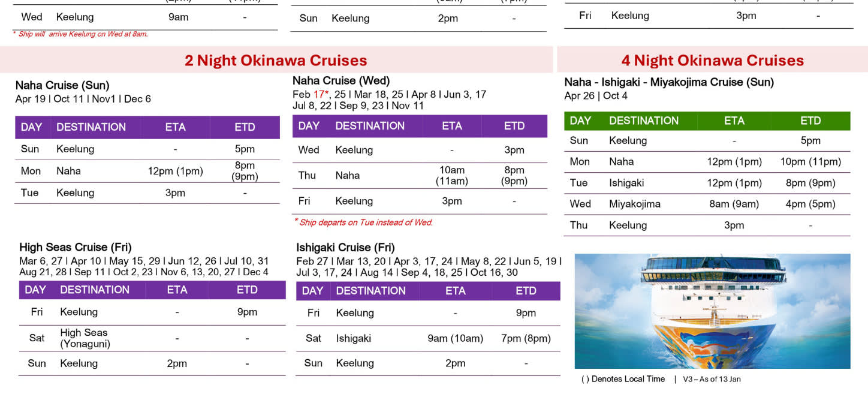The height and width of the screenshot is (409, 868).
Task: Select the "Naha Cruise (Wed)" title
Action: click(341, 80)
